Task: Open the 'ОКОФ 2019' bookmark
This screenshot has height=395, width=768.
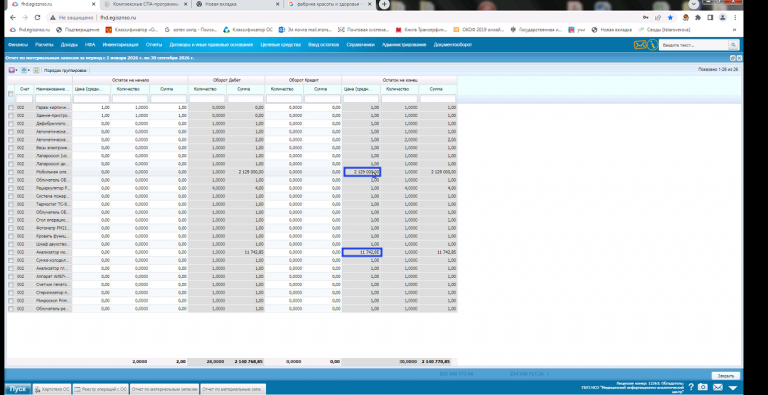Action: (478, 30)
